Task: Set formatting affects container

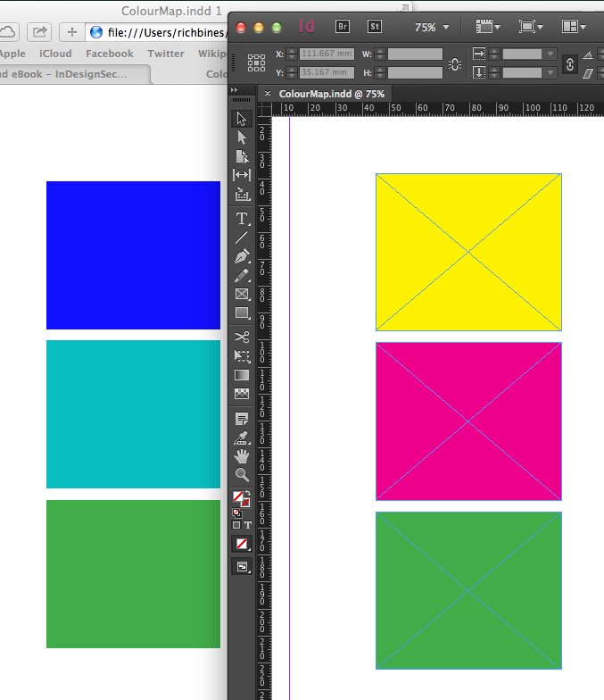Action: [x=236, y=525]
